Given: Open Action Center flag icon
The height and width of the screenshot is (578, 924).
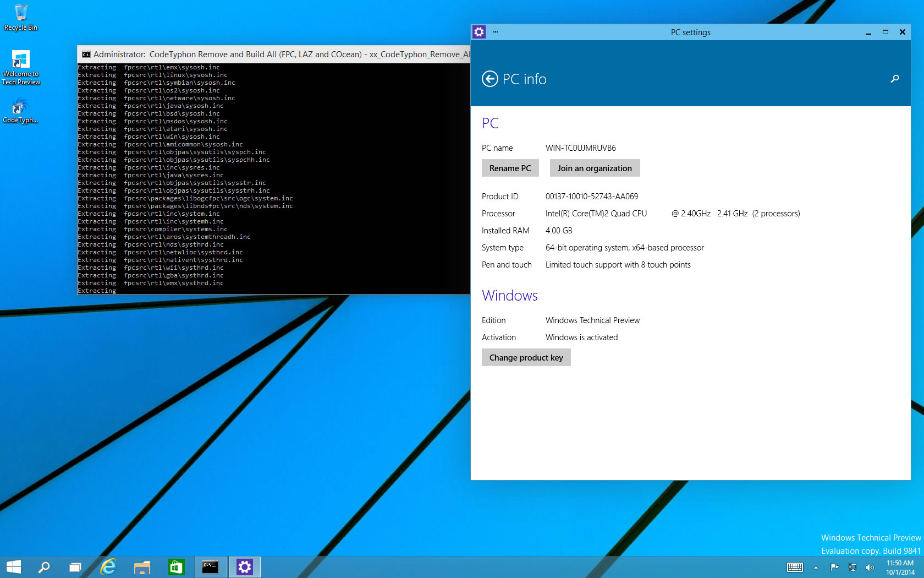Looking at the screenshot, I should 834,567.
